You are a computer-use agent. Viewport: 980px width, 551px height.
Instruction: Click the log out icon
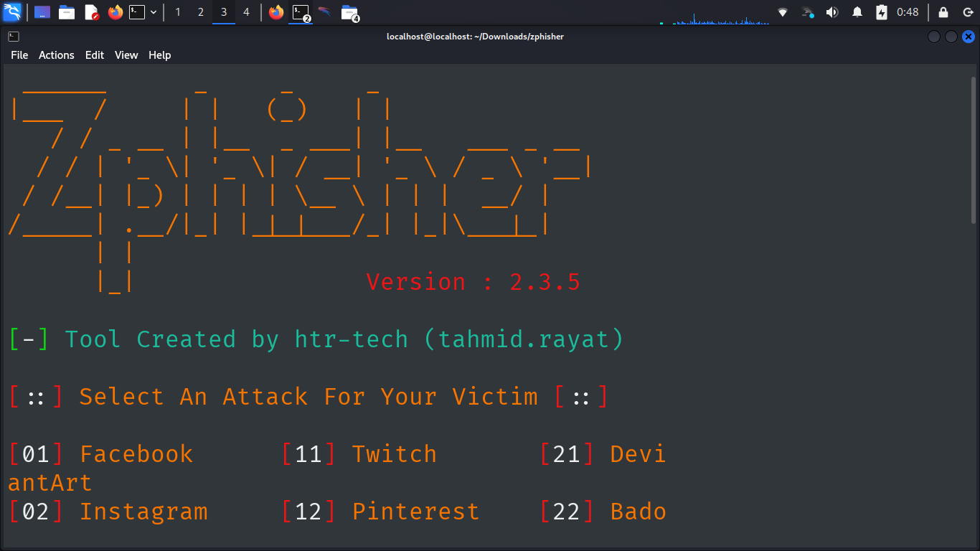[x=968, y=12]
